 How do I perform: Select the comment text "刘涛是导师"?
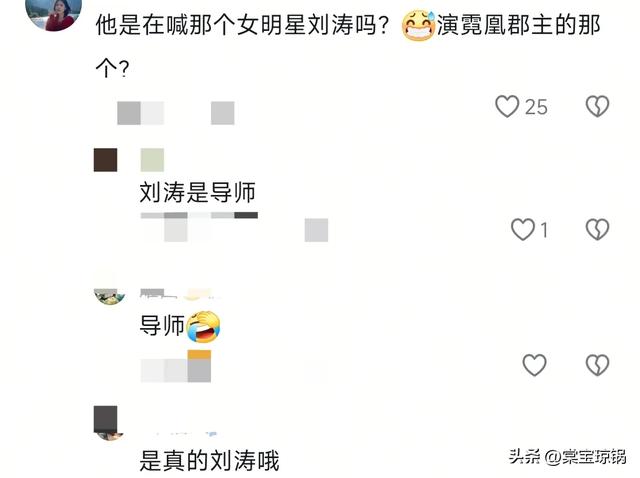coord(198,192)
